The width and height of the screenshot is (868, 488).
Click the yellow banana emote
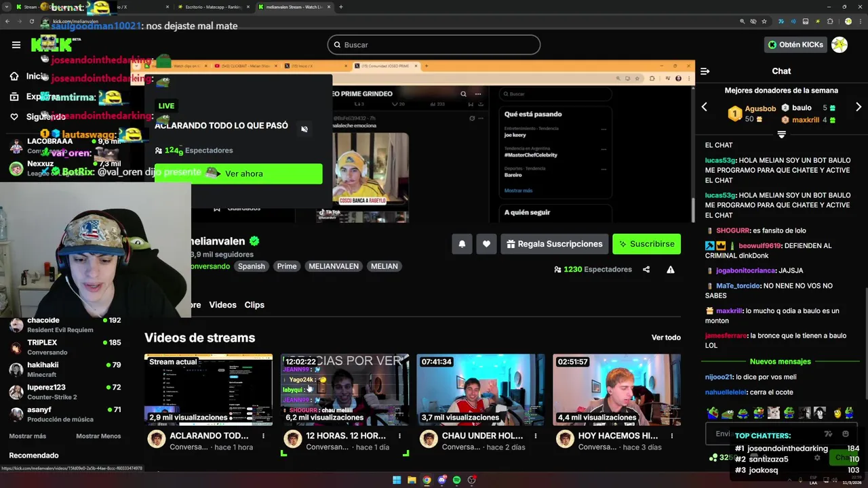pos(837,413)
